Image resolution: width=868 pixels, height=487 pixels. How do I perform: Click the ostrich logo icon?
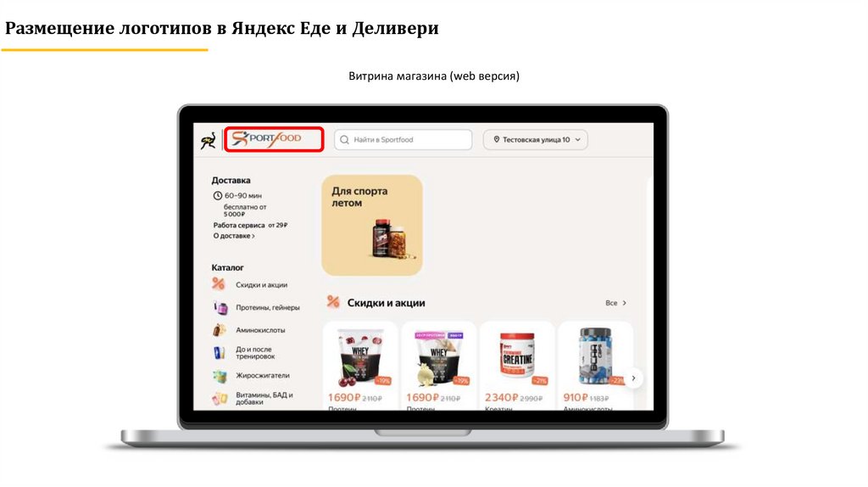[209, 140]
